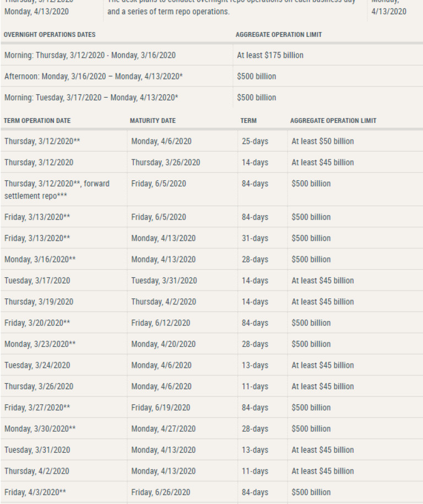The width and height of the screenshot is (423, 504).
Task: Select the Monday, 4/27/2020 maturity date
Action: coord(163,428)
